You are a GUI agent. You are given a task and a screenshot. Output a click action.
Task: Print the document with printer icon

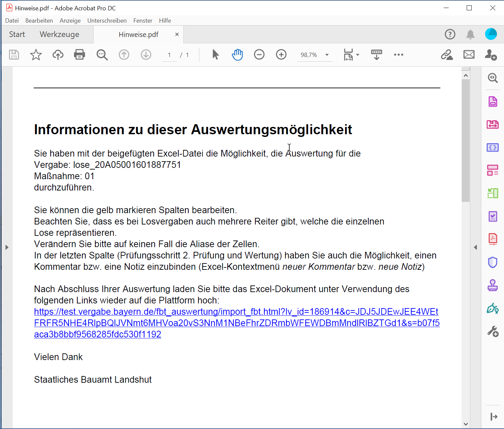pos(80,55)
